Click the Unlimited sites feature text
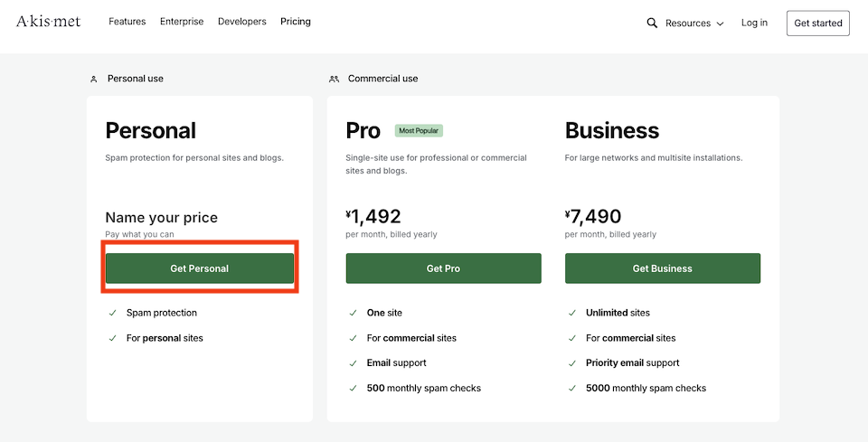This screenshot has width=868, height=442. point(618,313)
